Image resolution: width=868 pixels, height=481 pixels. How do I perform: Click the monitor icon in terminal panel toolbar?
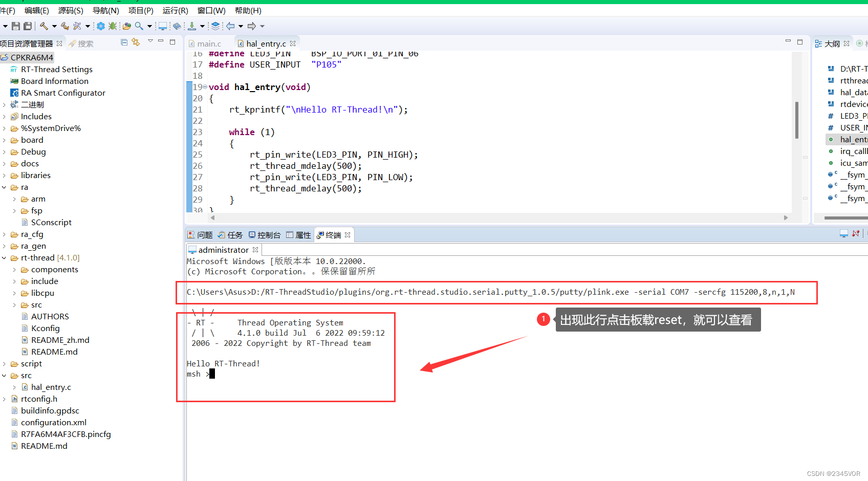tap(844, 234)
